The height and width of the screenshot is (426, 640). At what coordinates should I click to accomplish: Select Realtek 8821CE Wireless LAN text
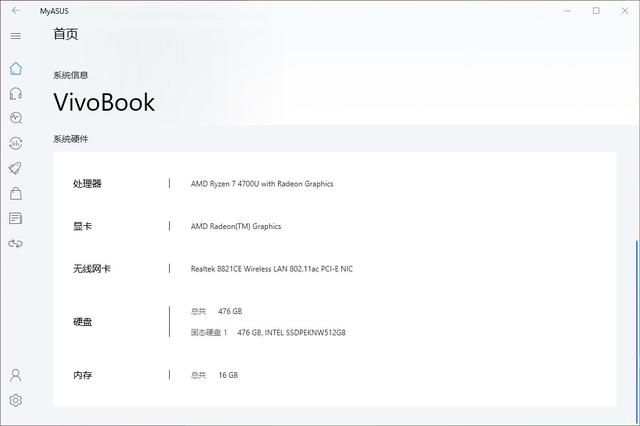271,268
